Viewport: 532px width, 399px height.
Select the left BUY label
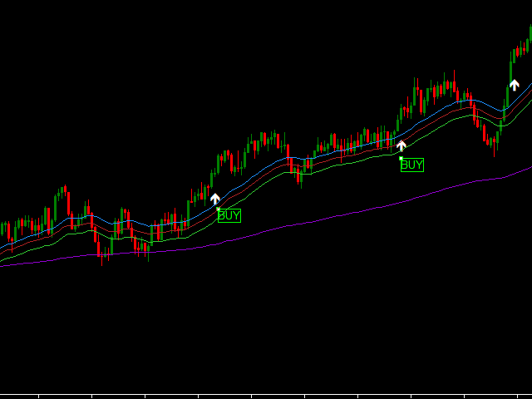pyautogui.click(x=229, y=215)
